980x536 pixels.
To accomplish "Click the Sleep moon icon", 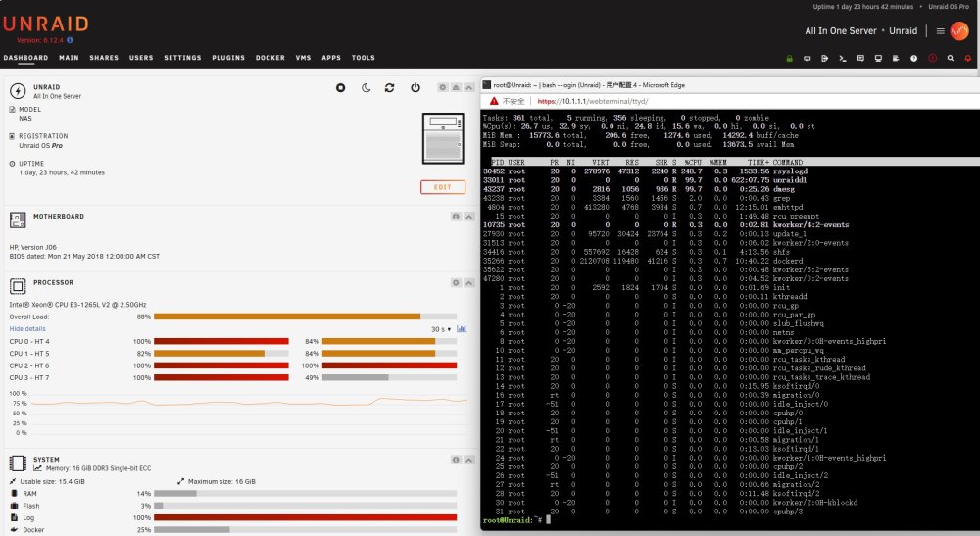I will (x=367, y=87).
